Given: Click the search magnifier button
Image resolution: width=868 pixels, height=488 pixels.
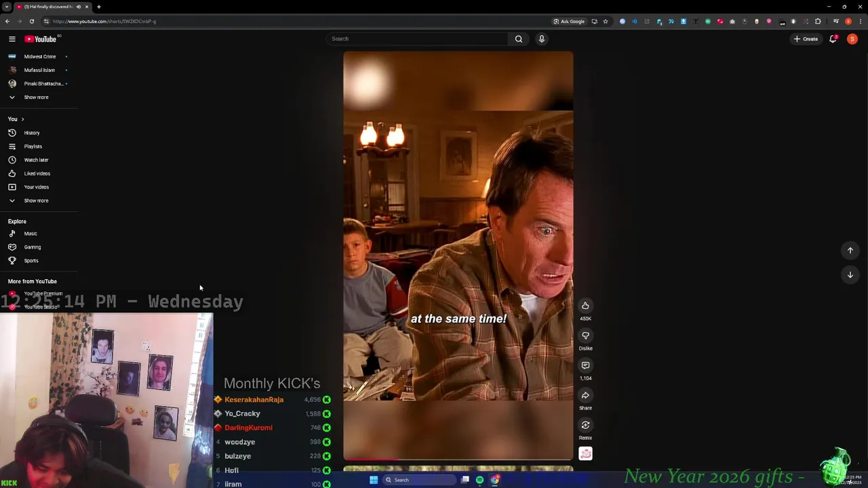Looking at the screenshot, I should tap(519, 39).
